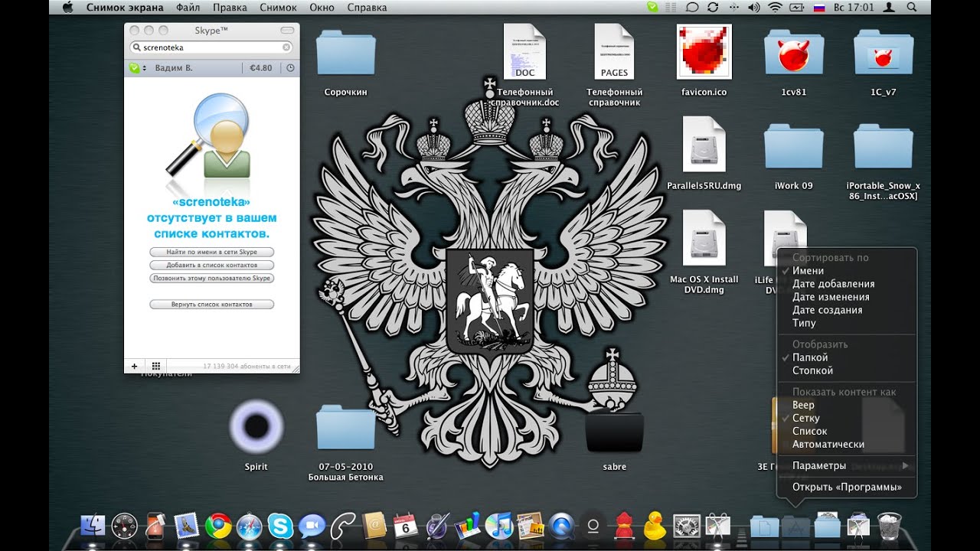Open the Spotlight search magnifier
The image size is (980, 551).
coord(912,7)
